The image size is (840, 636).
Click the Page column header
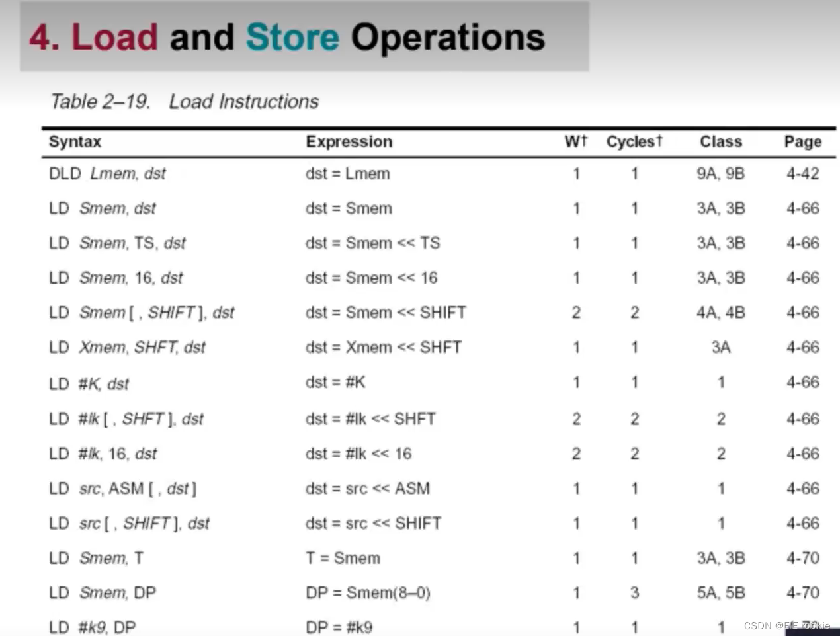click(x=802, y=142)
